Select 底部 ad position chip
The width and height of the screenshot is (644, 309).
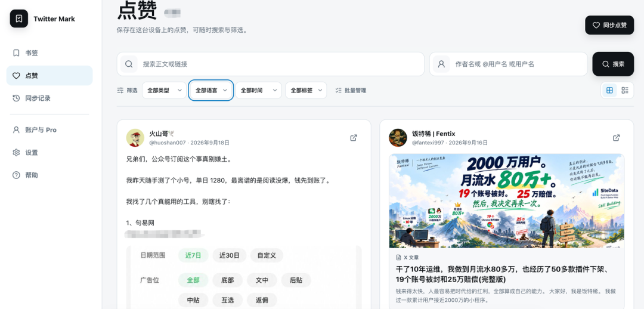228,280
